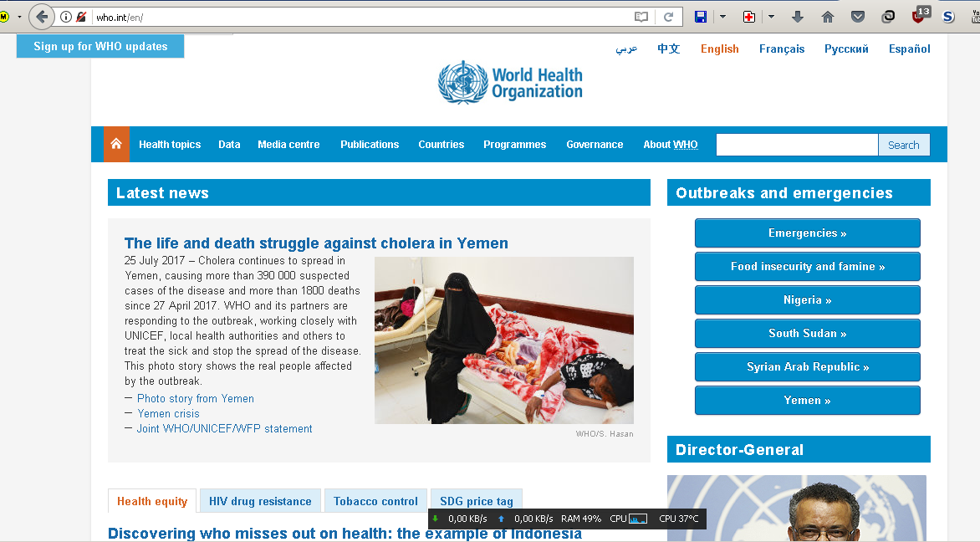The image size is (980, 542).
Task: Open Yemen crisis link
Action: pyautogui.click(x=169, y=413)
